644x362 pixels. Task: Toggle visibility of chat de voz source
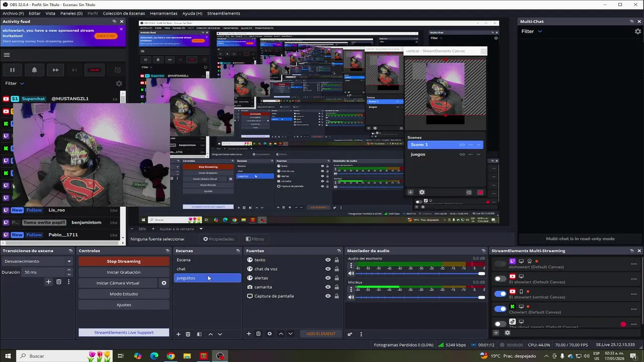click(328, 269)
